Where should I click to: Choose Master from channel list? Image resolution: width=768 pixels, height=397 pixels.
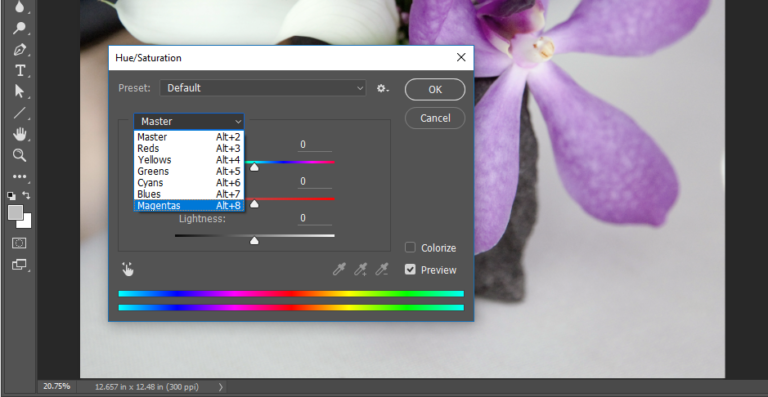pyautogui.click(x=189, y=137)
